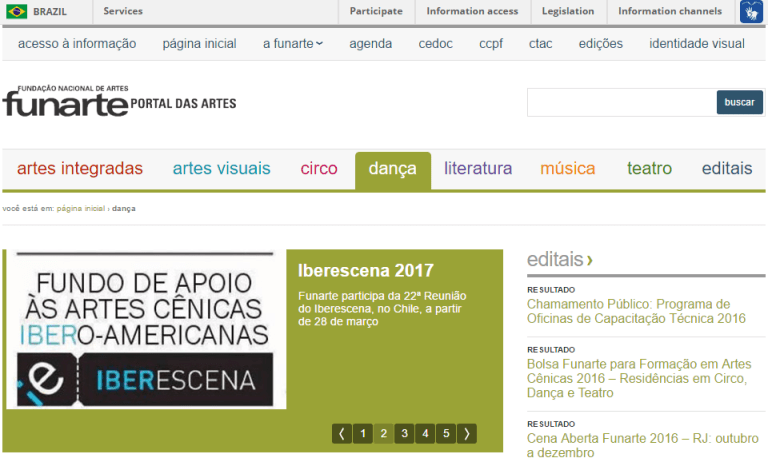The width and height of the screenshot is (768, 458).
Task: Expand the 'a funarte' dropdown menu
Action: (293, 43)
